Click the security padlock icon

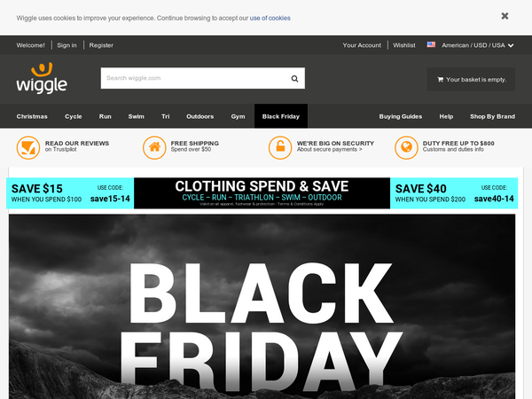click(280, 147)
